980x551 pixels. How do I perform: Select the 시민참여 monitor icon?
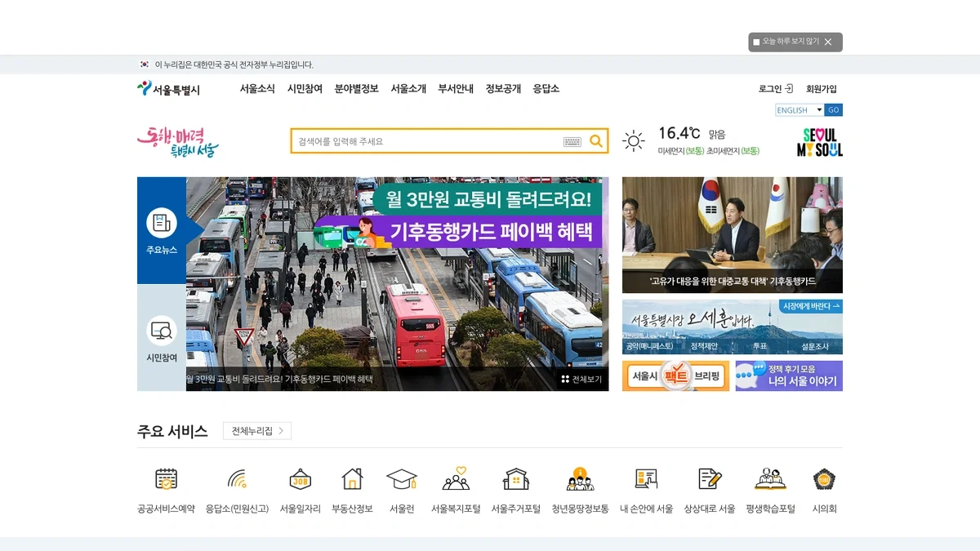[x=162, y=331]
